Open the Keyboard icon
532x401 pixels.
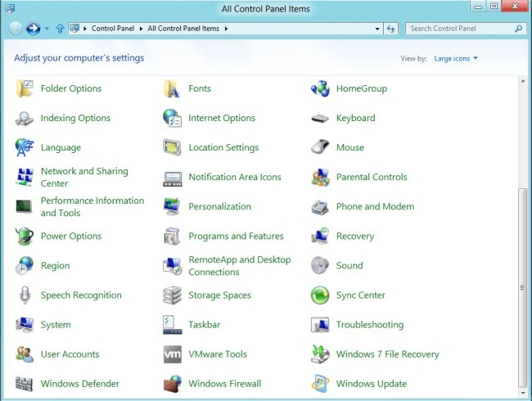tap(320, 118)
